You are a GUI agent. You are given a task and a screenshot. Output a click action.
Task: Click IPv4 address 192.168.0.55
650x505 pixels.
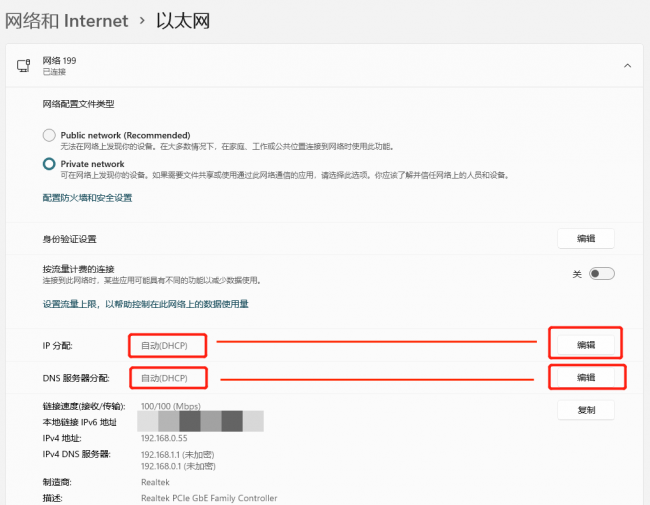point(164,438)
